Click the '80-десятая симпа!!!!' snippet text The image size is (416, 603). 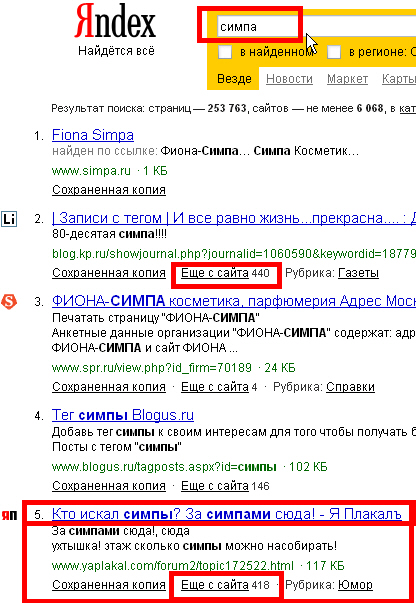tap(109, 234)
